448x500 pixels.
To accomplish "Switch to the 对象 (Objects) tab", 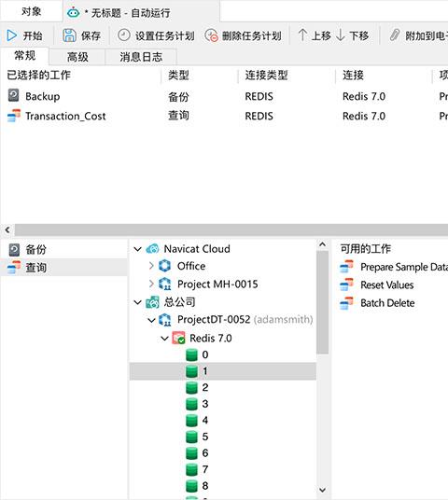I will (x=32, y=11).
